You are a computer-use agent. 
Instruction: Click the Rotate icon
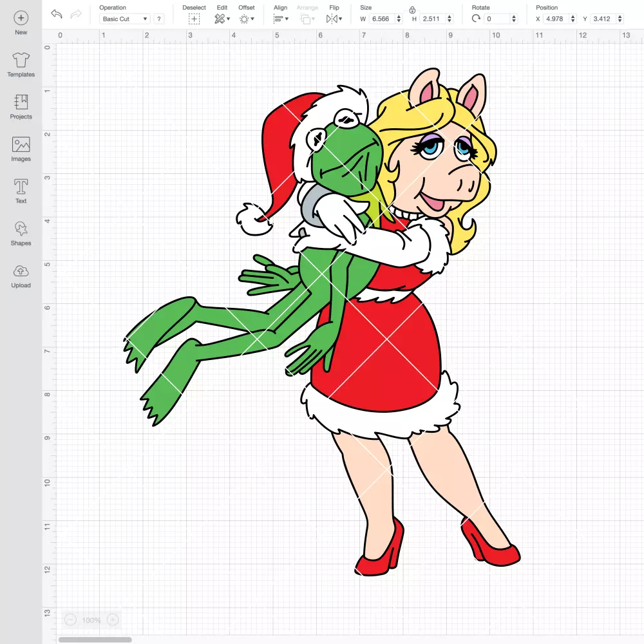476,19
